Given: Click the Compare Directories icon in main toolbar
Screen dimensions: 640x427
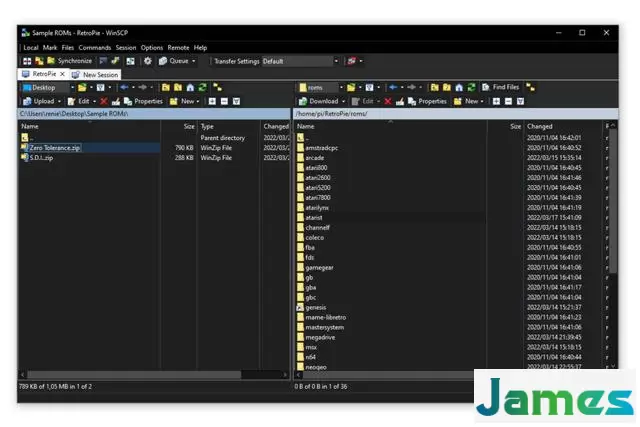Looking at the screenshot, I should [x=39, y=61].
